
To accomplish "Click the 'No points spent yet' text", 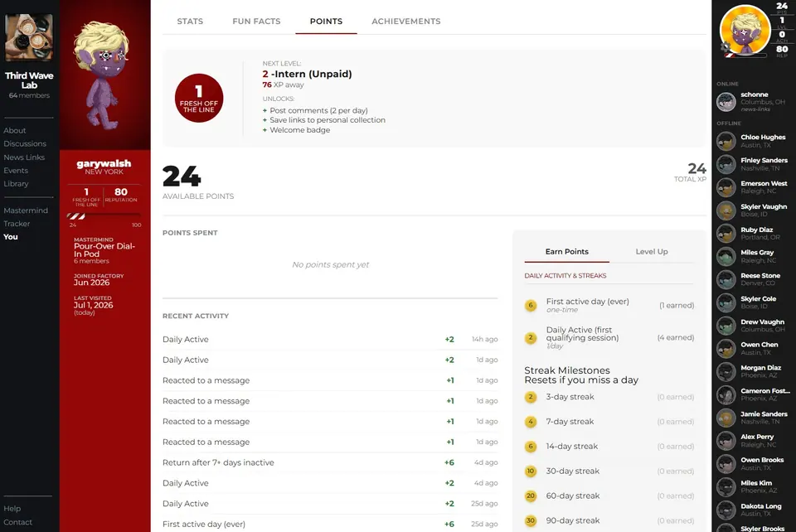I will coord(331,264).
